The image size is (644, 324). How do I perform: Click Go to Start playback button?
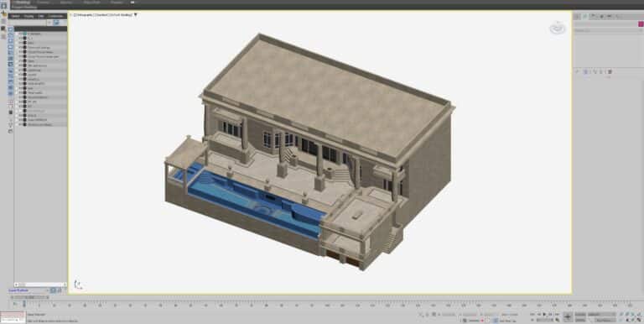point(532,314)
